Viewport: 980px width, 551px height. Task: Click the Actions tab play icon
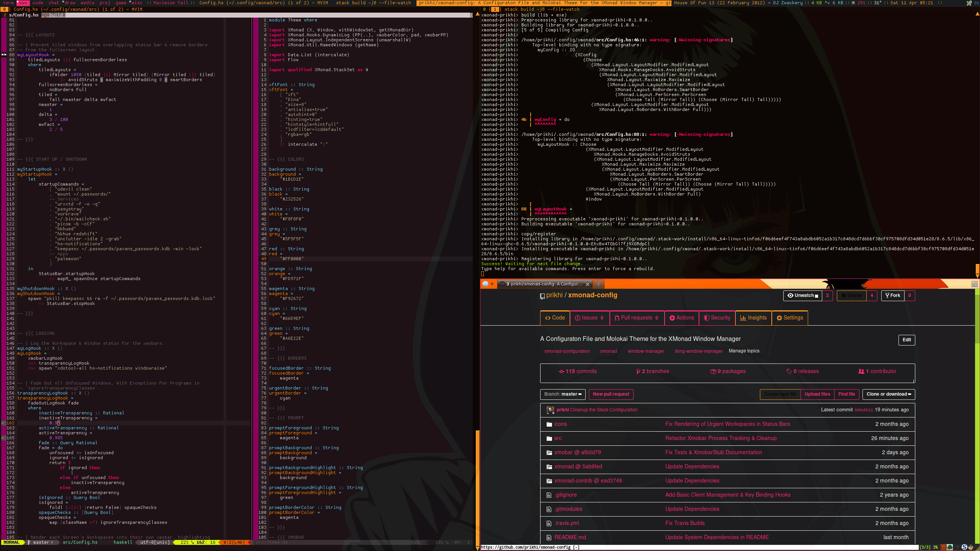(672, 318)
